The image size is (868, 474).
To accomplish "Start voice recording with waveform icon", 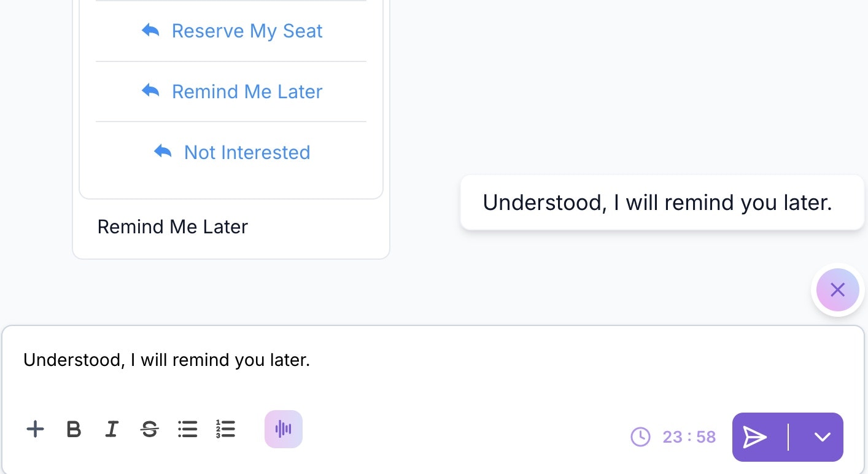I will (284, 429).
